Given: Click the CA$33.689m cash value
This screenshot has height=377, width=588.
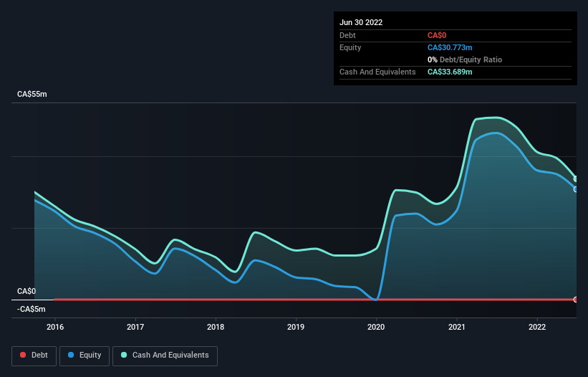Looking at the screenshot, I should click(450, 72).
